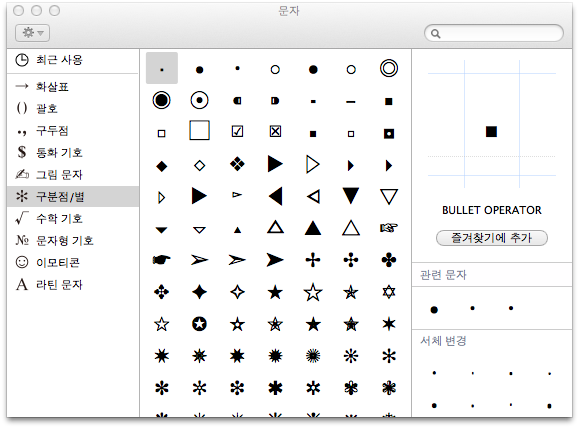Viewport: 579px width, 428px height.
Task: Select the large white star outline character
Action: tap(313, 292)
